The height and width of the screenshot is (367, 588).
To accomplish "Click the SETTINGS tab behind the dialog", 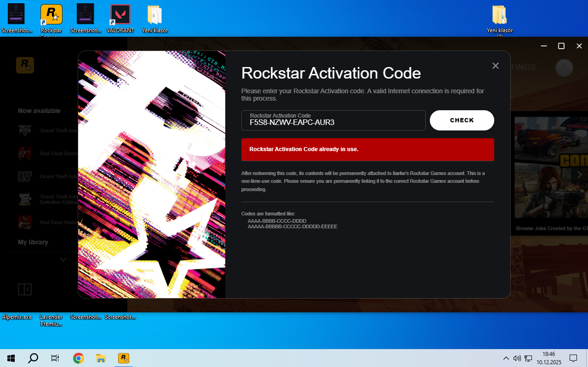I will coord(523,67).
